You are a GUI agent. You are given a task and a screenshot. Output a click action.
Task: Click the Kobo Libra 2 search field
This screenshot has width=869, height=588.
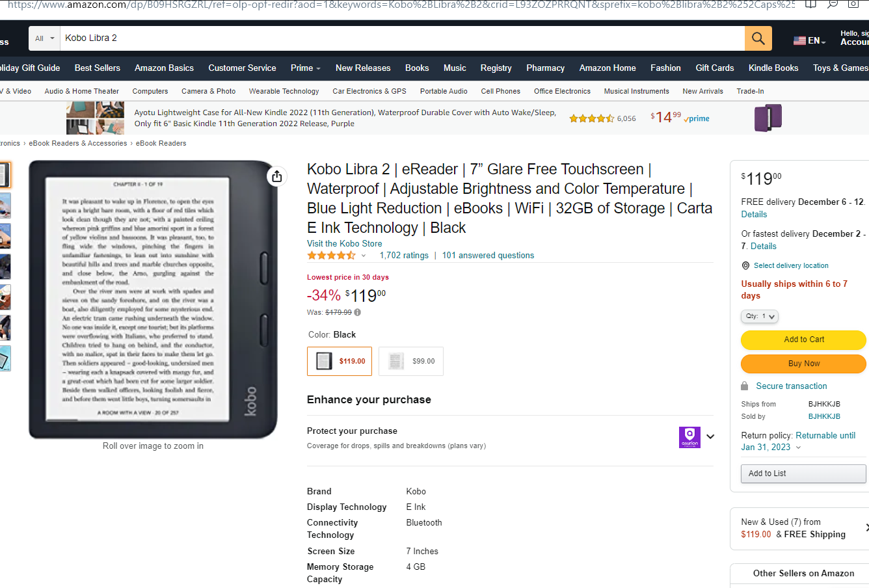click(x=403, y=38)
